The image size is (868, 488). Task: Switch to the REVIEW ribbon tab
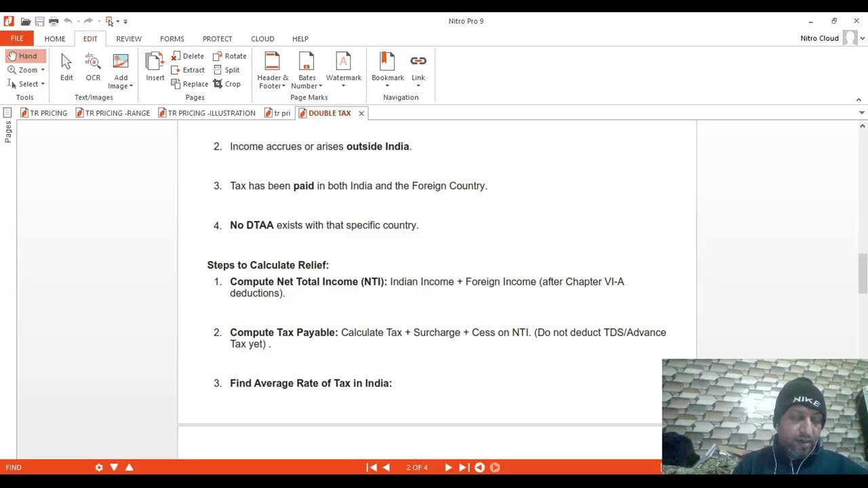coord(129,39)
